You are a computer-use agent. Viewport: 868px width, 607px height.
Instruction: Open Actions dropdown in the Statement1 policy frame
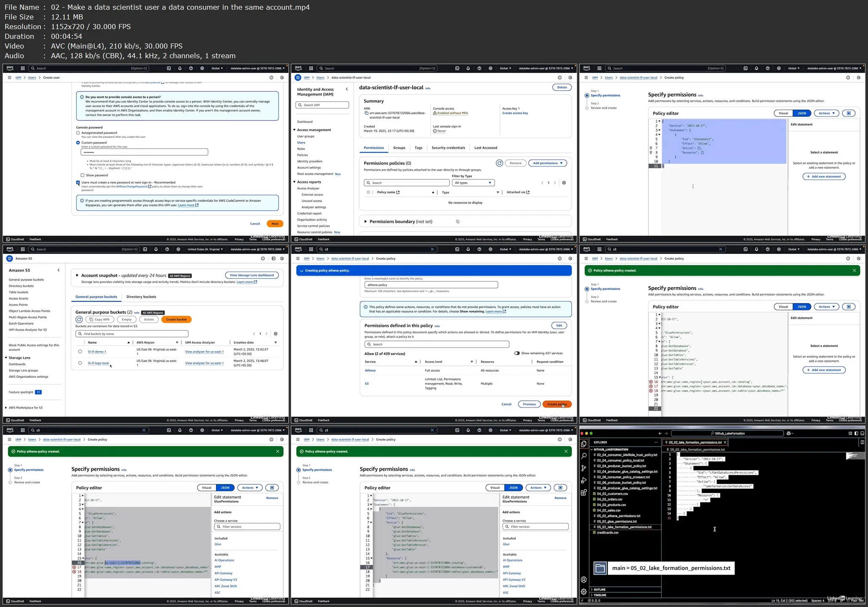click(x=826, y=113)
